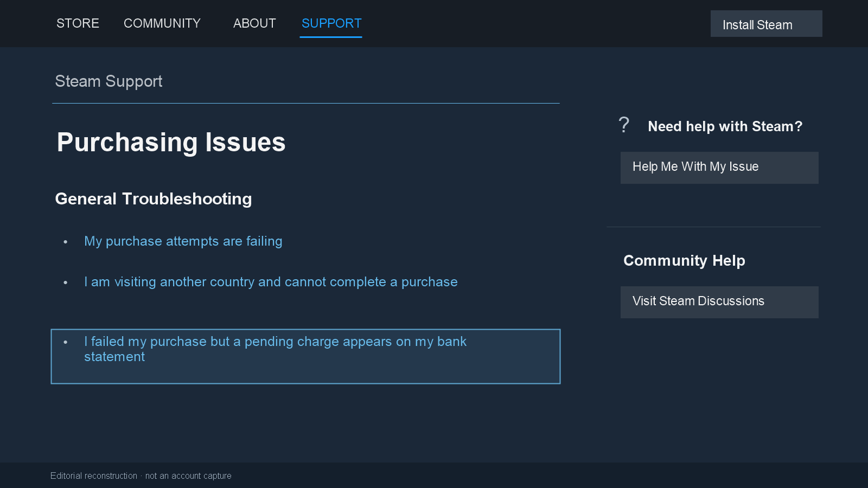Click the Purchasing Issues heading
The width and height of the screenshot is (868, 488).
click(x=171, y=143)
